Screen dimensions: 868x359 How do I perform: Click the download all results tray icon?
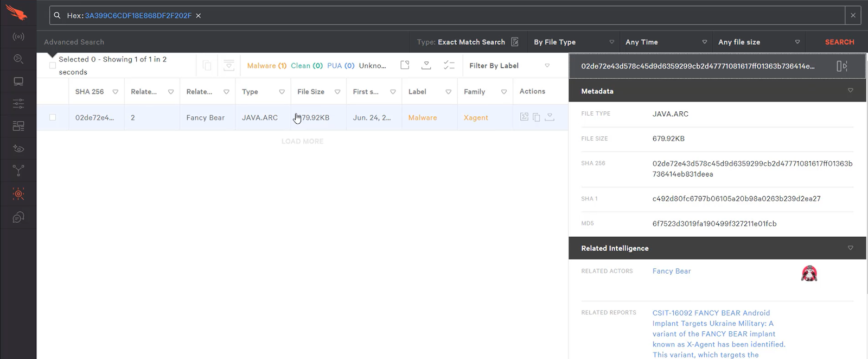point(426,65)
